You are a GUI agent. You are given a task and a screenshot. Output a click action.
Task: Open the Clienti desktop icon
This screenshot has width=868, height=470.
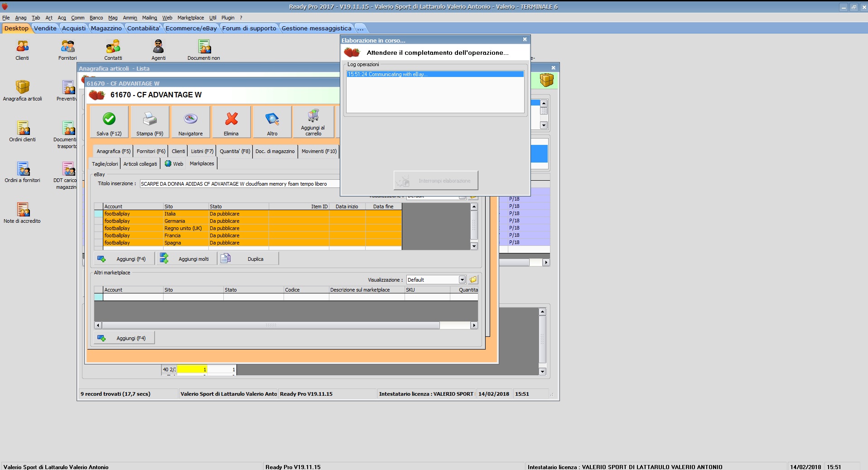coord(22,50)
